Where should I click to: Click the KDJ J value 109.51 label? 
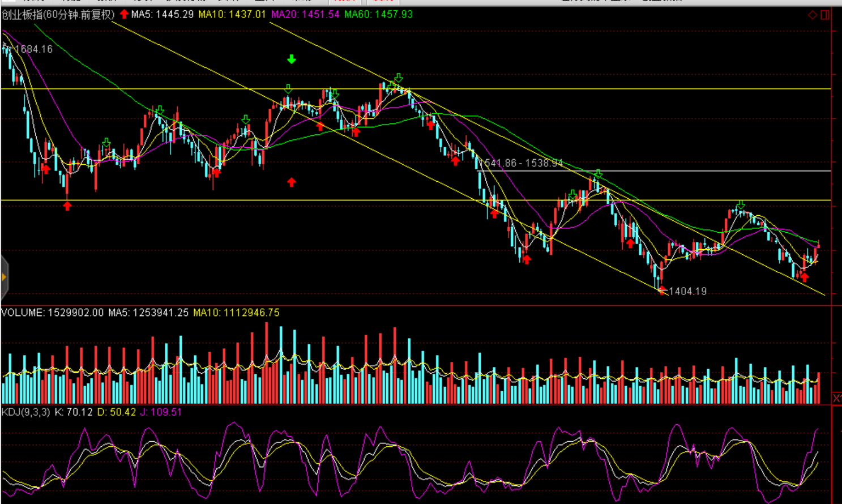(x=161, y=412)
